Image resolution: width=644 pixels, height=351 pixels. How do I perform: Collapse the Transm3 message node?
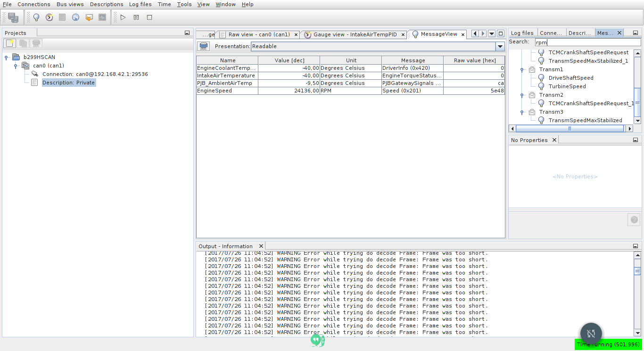[522, 112]
